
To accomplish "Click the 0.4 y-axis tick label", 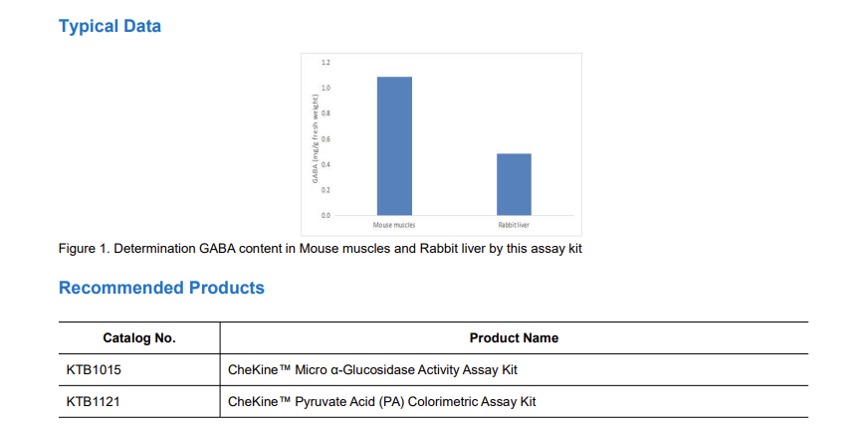I will (x=325, y=164).
